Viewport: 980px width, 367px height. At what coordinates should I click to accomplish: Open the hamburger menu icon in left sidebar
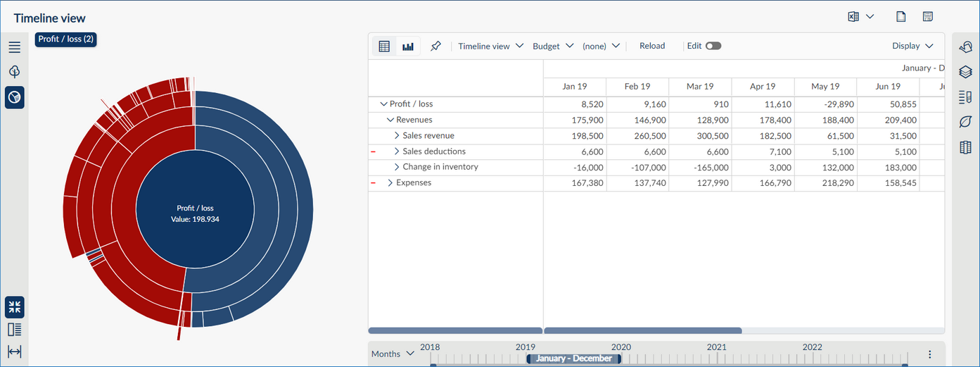[15, 48]
